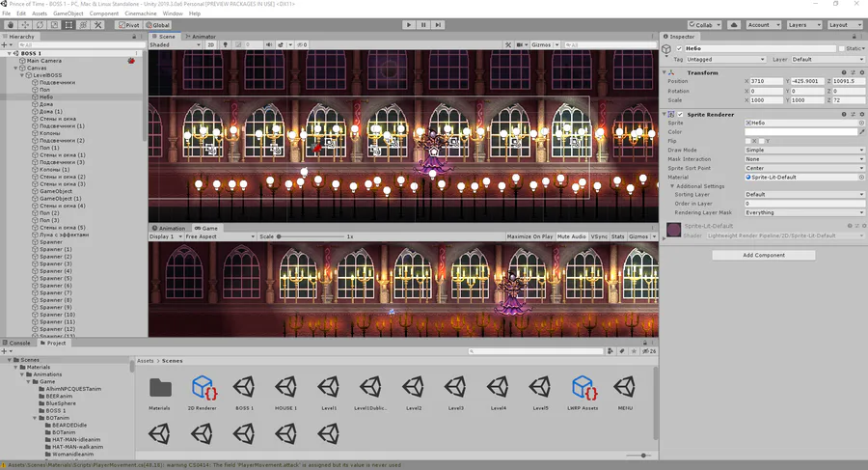Open Transform component settings gear
868x470 pixels.
pos(862,72)
